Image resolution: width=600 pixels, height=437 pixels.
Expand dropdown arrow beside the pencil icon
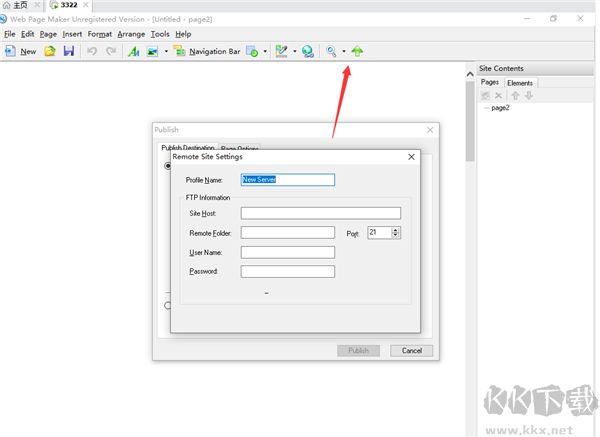(295, 51)
